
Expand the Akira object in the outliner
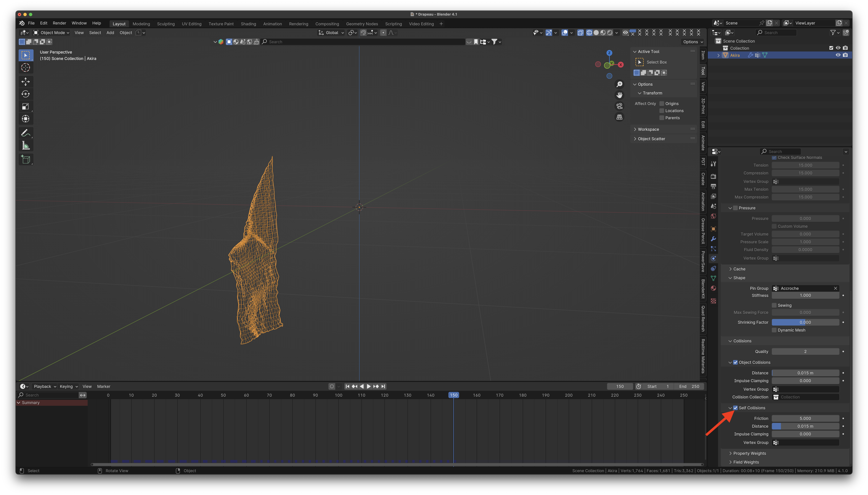click(x=718, y=55)
